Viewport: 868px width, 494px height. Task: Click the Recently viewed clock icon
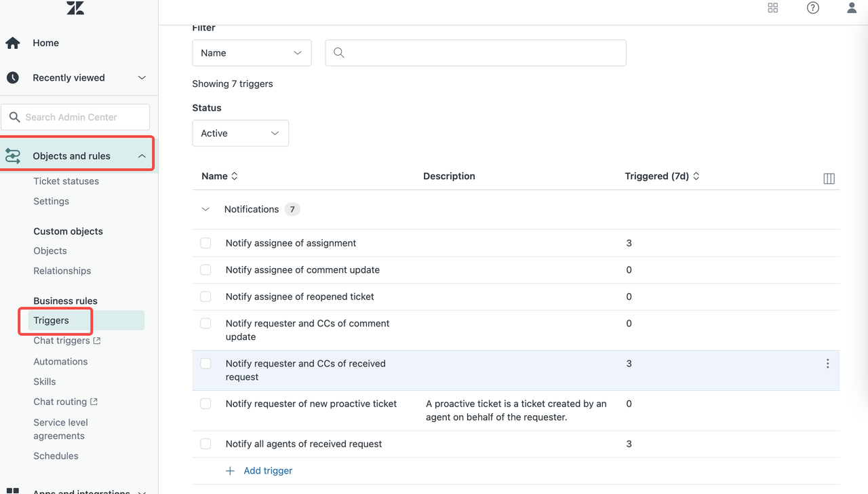point(13,78)
